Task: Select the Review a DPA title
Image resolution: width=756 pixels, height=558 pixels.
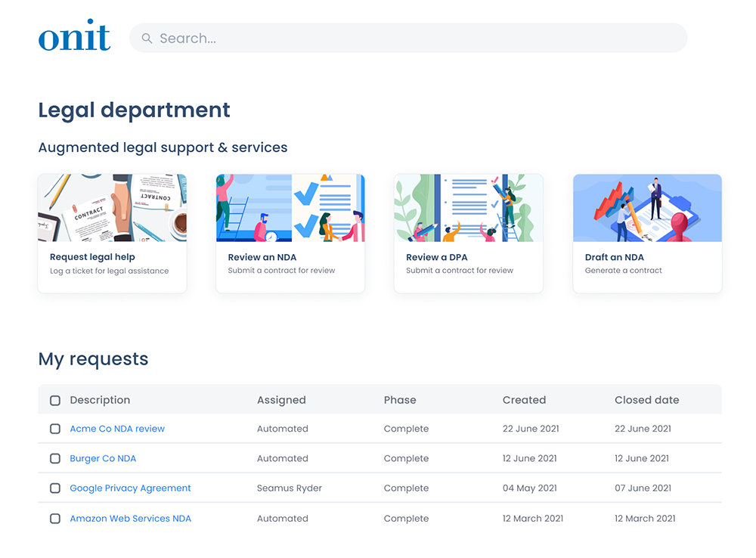Action: coord(437,257)
